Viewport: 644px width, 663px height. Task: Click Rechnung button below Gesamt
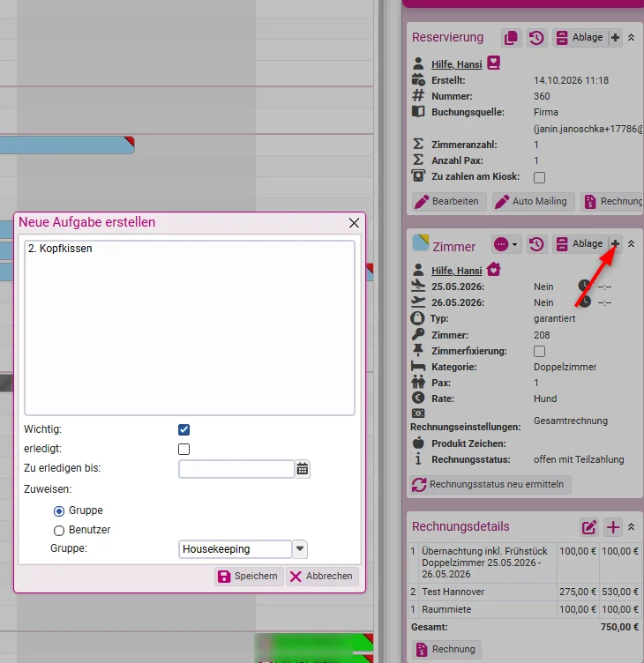point(446,649)
